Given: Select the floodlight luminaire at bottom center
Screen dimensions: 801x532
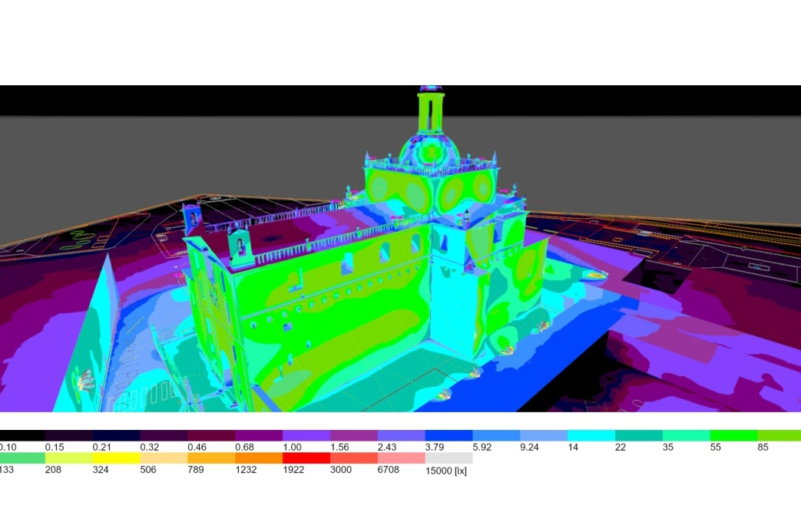Looking at the screenshot, I should [x=444, y=395].
